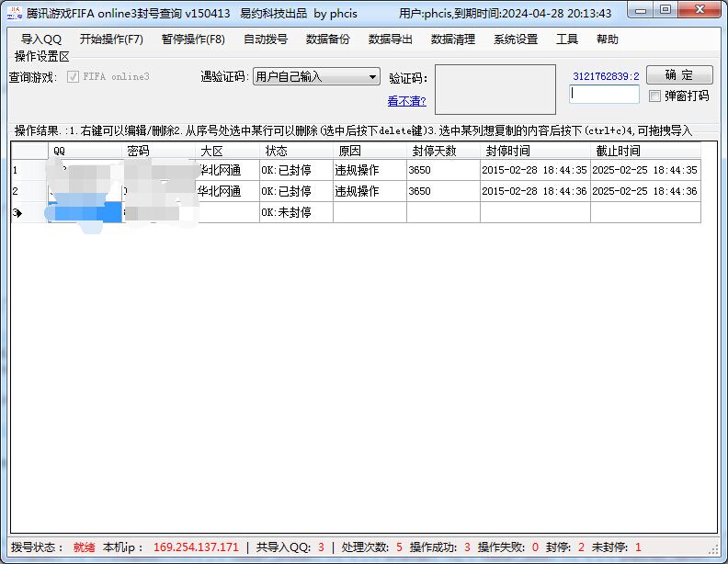Click 华北网通 cell in row 1
The image size is (728, 564).
pyautogui.click(x=228, y=170)
